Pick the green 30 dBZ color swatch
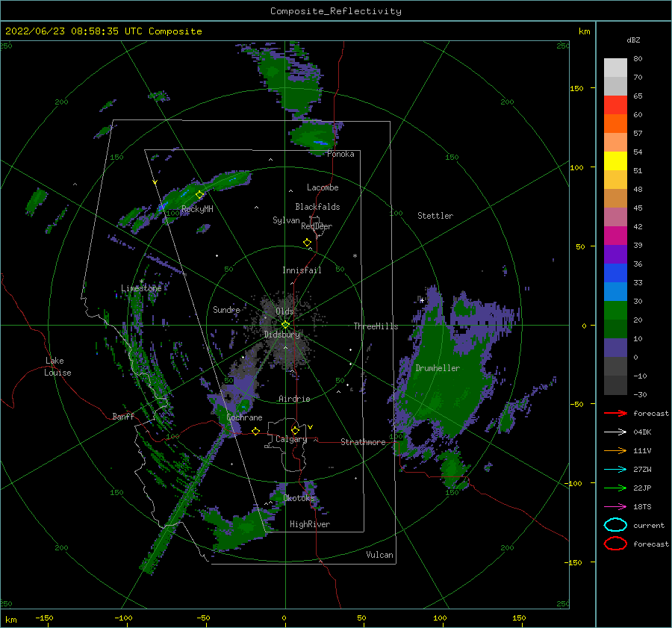This screenshot has width=672, height=628. coord(615,310)
